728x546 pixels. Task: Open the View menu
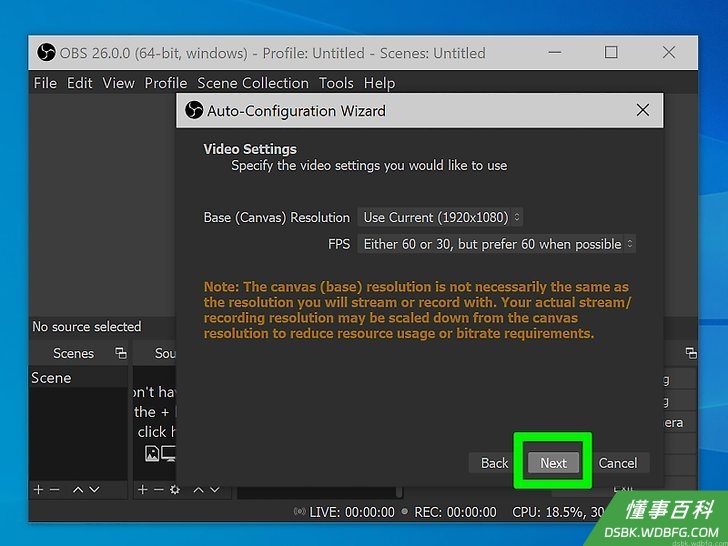[118, 83]
